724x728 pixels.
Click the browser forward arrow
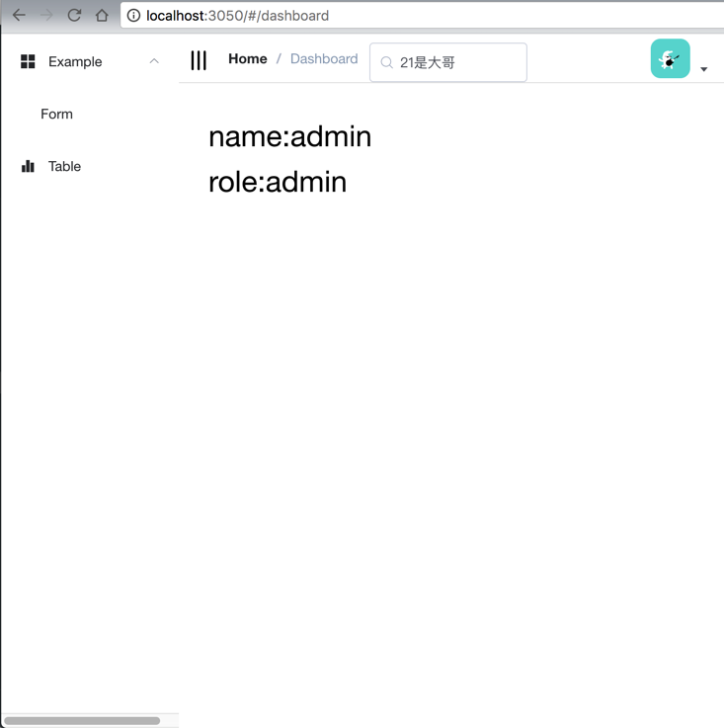(46, 16)
